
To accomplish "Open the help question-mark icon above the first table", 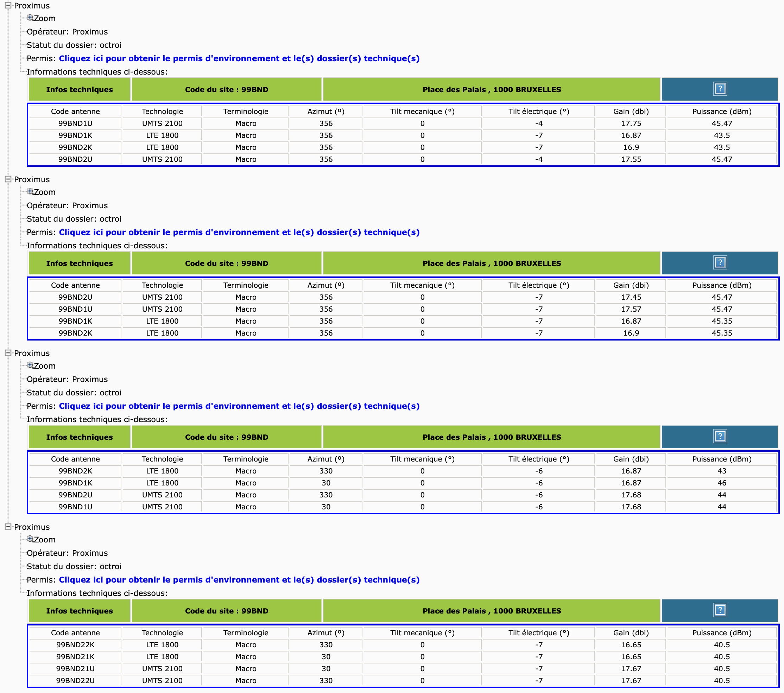I will tap(720, 89).
